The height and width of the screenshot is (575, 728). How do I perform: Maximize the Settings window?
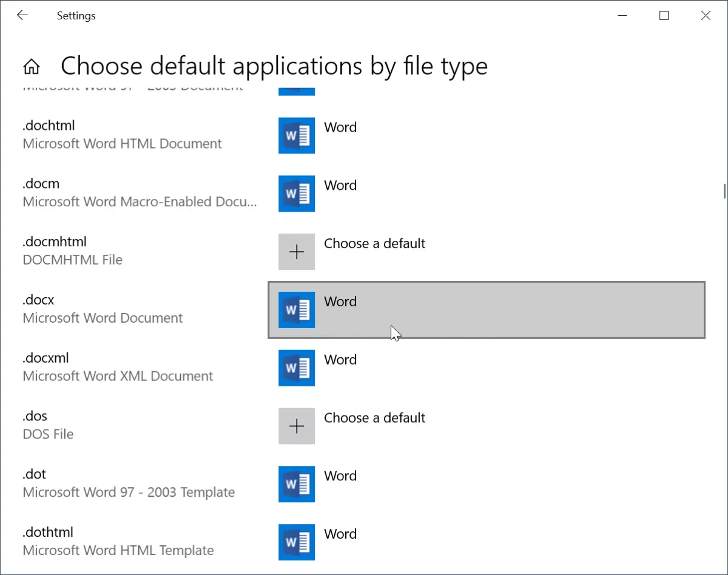[x=664, y=16]
